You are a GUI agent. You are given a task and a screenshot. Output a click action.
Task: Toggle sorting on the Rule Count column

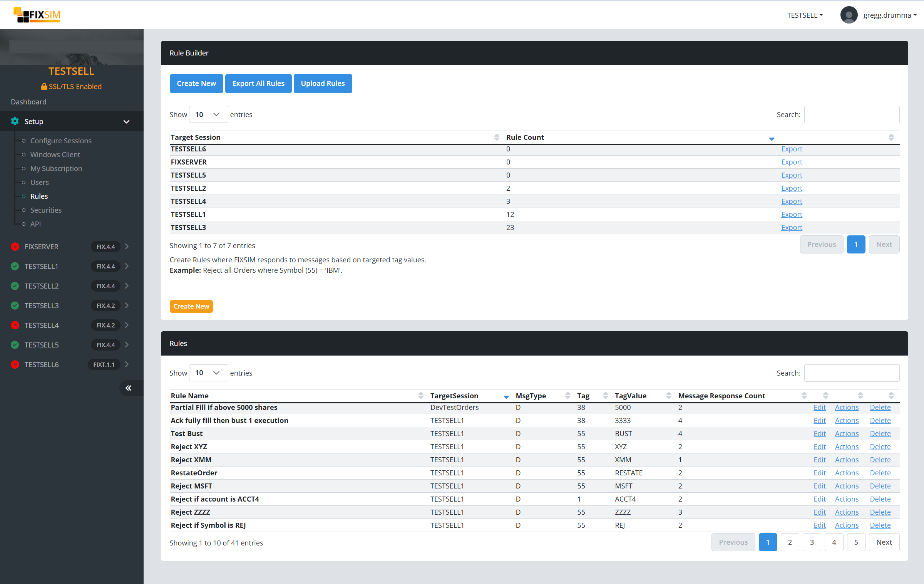tap(525, 137)
